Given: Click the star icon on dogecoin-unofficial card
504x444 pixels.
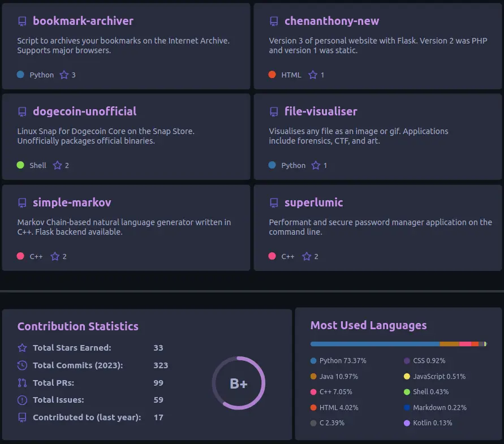Looking at the screenshot, I should 57,165.
